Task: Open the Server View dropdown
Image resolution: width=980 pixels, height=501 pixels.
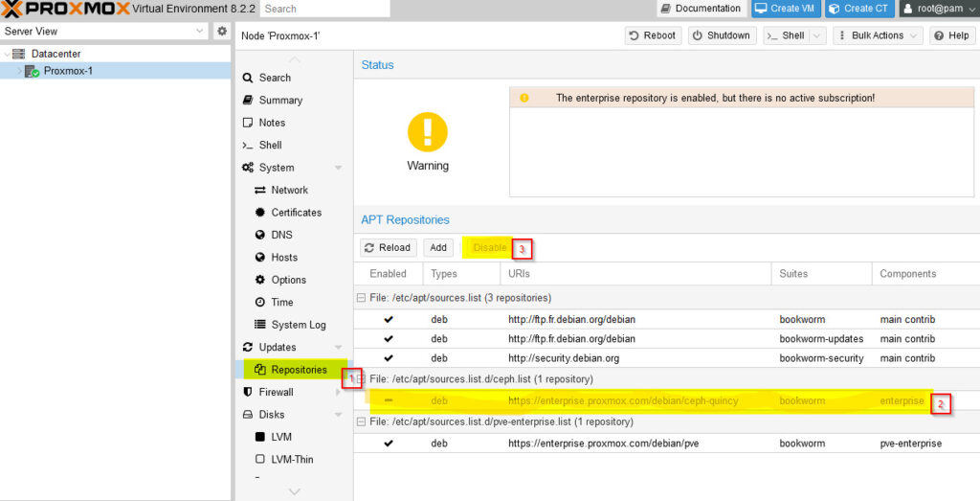Action: click(x=103, y=32)
